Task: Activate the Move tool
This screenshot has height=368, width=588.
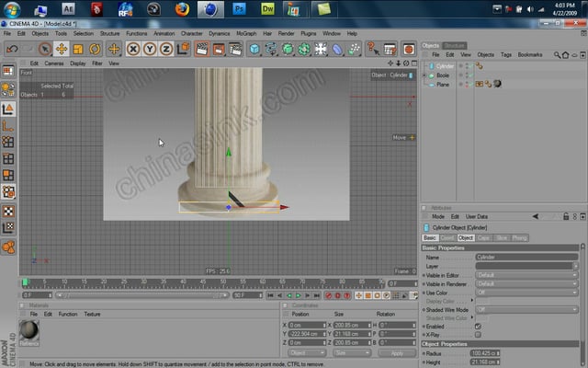Action: 62,49
